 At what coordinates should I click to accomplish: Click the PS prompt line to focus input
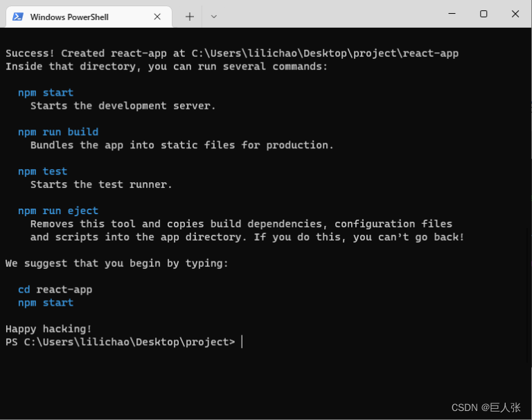[124, 342]
